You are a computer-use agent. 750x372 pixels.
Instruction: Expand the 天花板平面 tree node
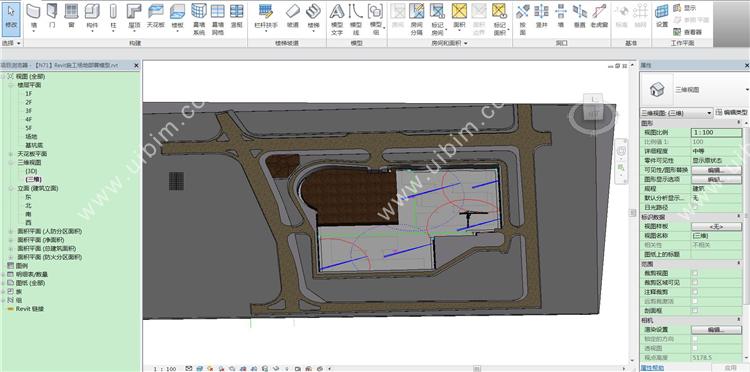click(x=11, y=154)
